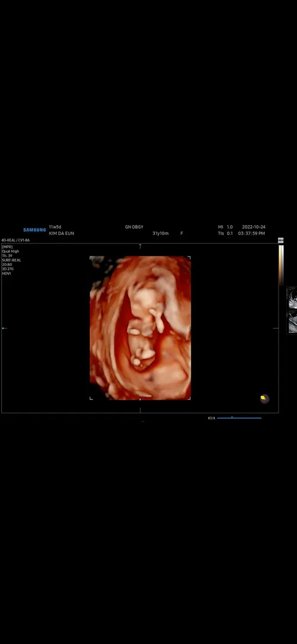The width and height of the screenshot is (297, 644).
Task: Click the HDVI setting label
Action: [x=6, y=273]
